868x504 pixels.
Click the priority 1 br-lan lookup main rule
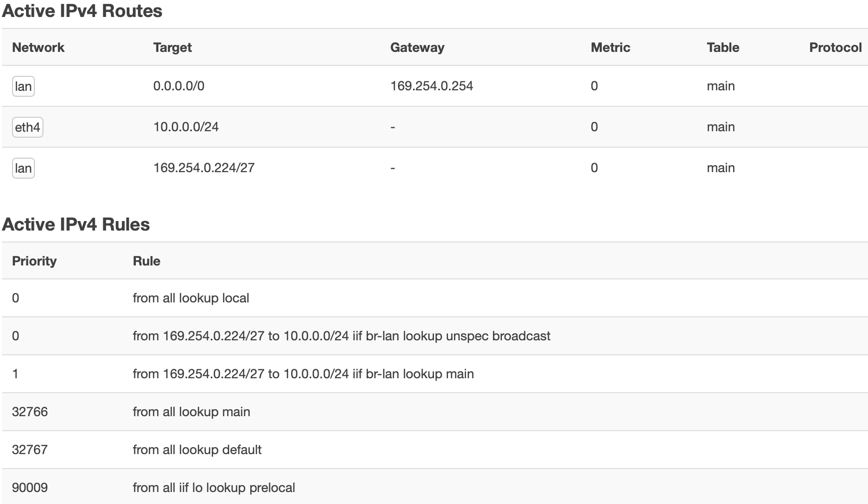click(x=435, y=374)
